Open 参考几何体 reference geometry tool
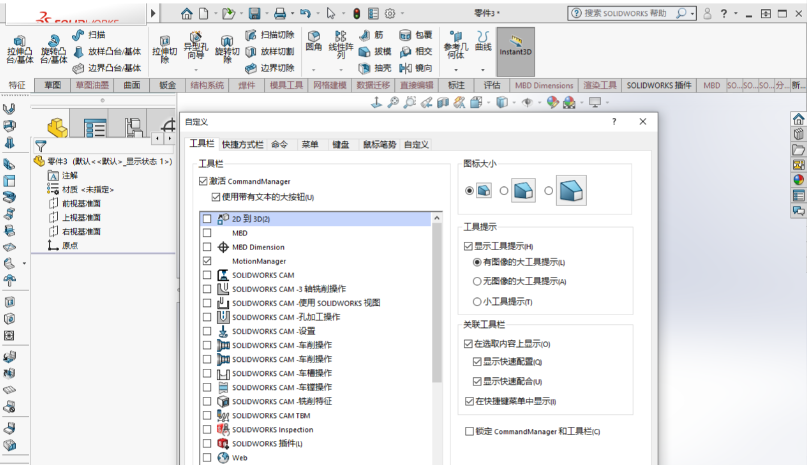 click(x=455, y=44)
